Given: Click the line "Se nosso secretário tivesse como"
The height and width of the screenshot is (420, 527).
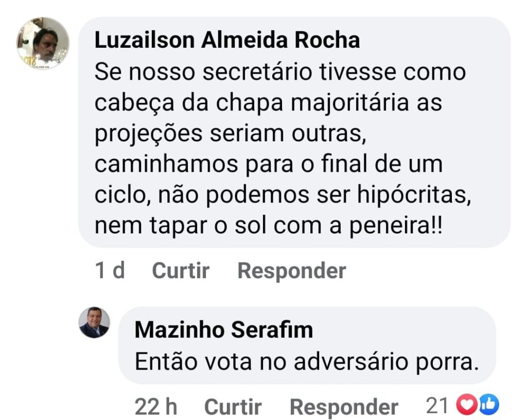Looking at the screenshot, I should pos(280,72).
